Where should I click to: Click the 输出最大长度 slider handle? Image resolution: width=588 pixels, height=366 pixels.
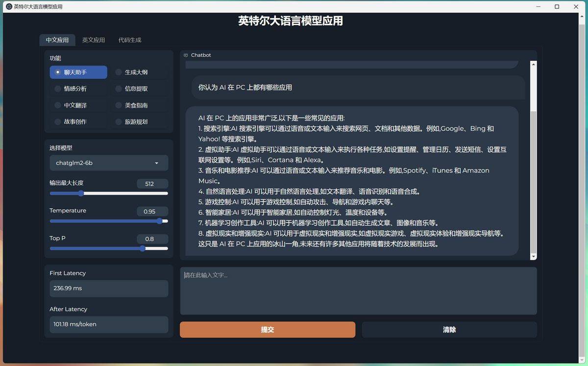[81, 194]
